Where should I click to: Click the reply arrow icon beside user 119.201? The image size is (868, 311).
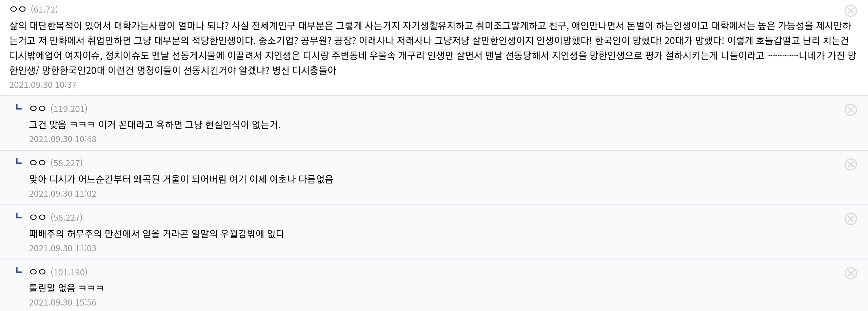19,108
